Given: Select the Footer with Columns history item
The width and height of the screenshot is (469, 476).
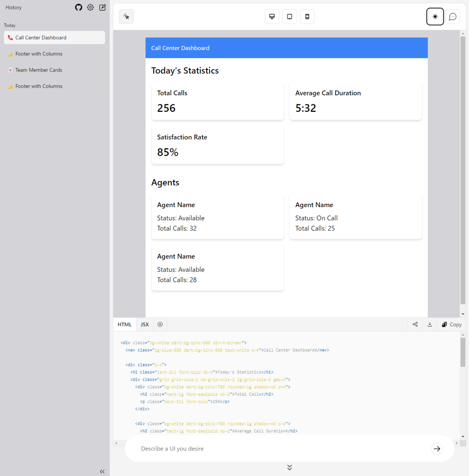Looking at the screenshot, I should click(x=38, y=54).
